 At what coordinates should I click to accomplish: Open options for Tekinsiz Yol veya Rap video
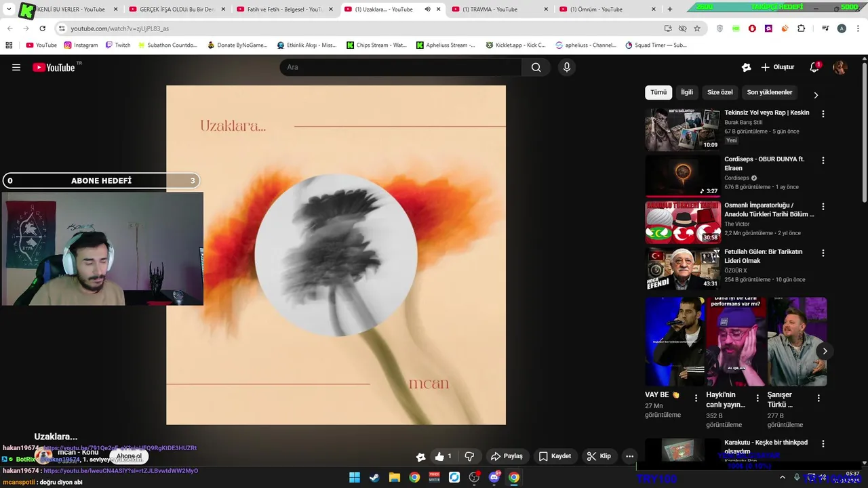click(823, 114)
